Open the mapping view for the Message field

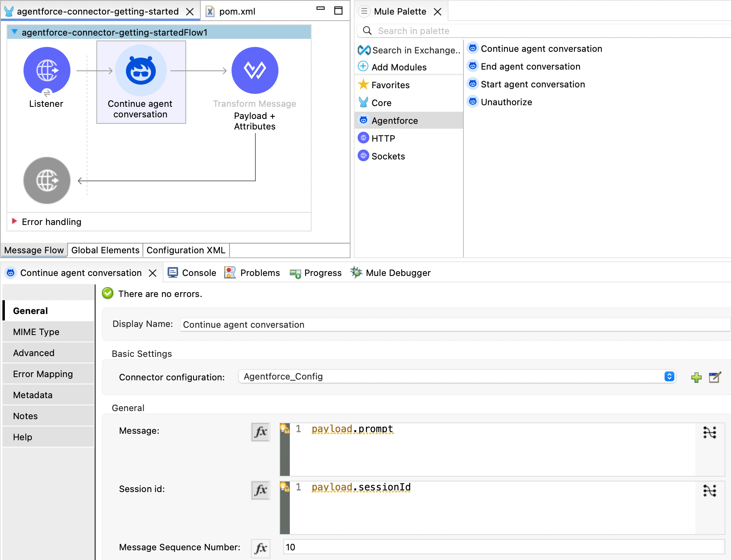(x=710, y=433)
